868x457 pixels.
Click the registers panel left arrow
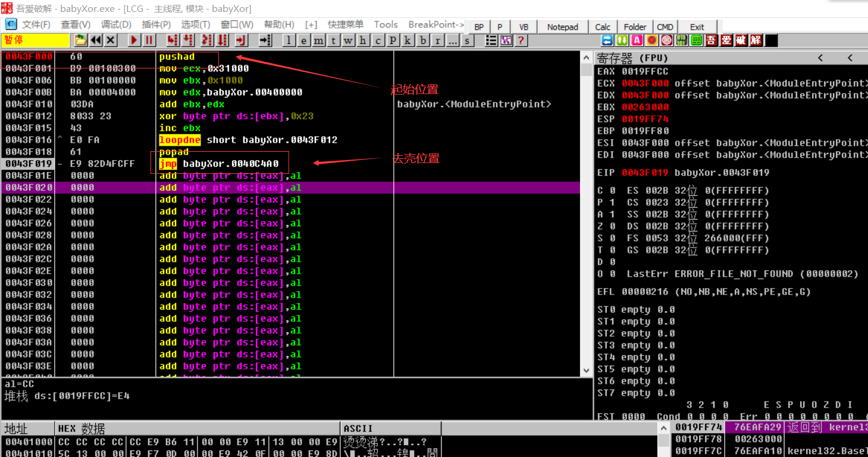click(x=820, y=58)
